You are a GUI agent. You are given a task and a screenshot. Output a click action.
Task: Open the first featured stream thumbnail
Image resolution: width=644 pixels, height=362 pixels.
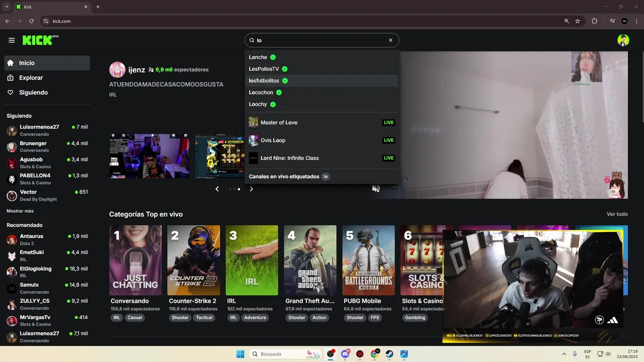(x=149, y=156)
